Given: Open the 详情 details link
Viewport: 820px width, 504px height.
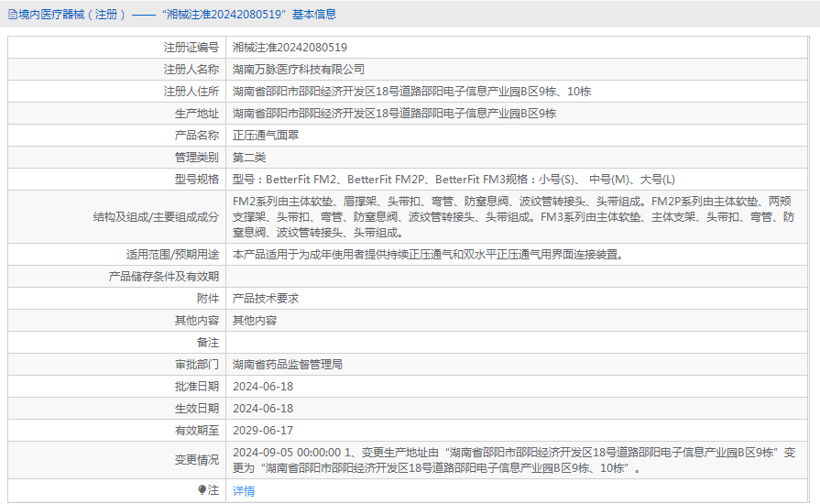Looking at the screenshot, I should click(x=244, y=490).
